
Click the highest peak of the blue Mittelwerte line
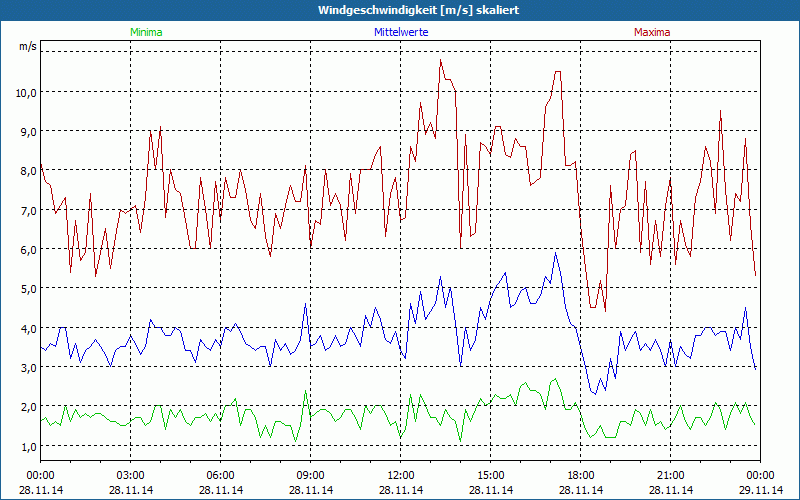pos(556,253)
